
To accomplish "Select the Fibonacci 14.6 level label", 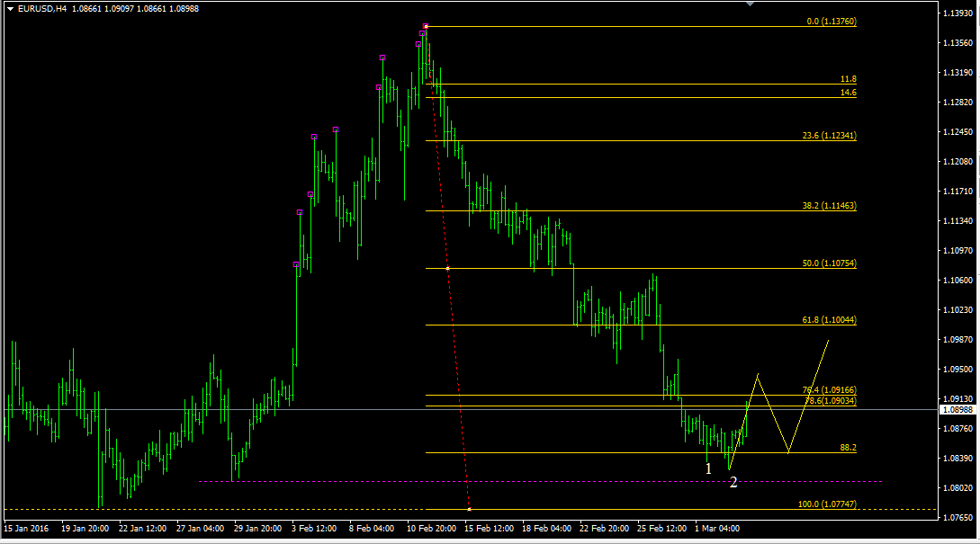I will (x=848, y=93).
